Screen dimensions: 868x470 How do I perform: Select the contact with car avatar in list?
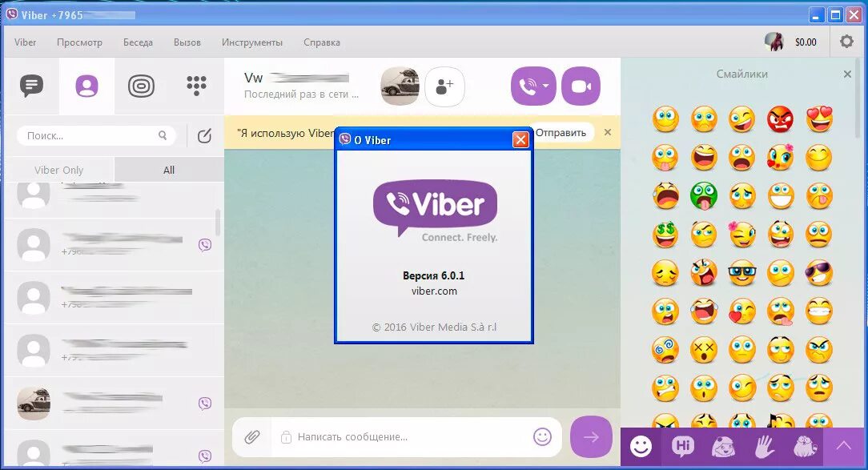[x=114, y=404]
